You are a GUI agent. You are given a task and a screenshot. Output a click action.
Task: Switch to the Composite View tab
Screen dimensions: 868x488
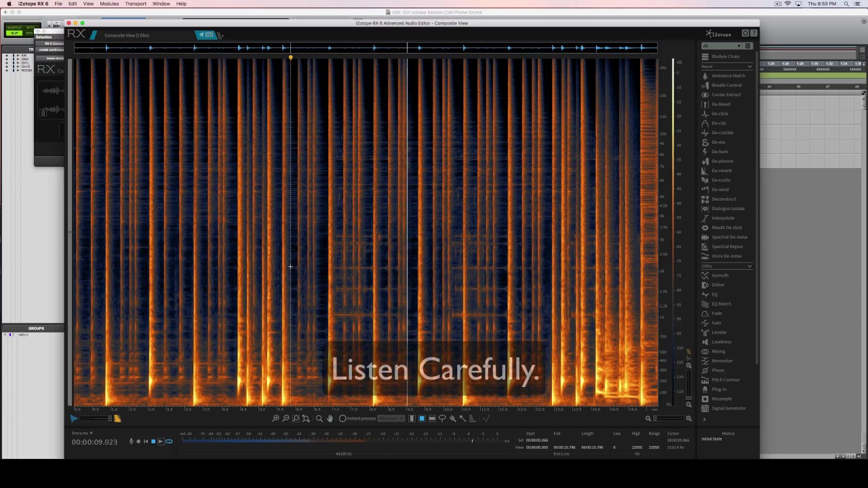pos(127,35)
